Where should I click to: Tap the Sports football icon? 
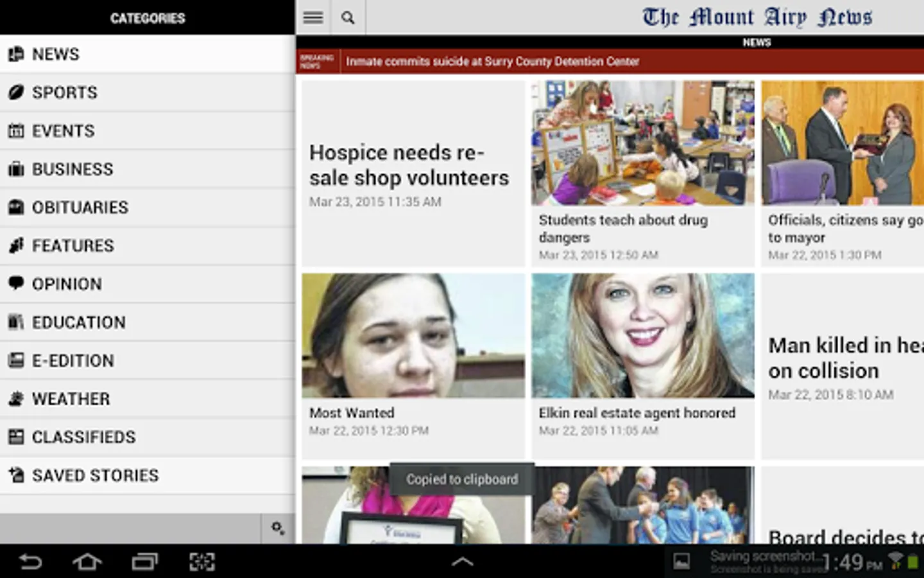tap(16, 92)
